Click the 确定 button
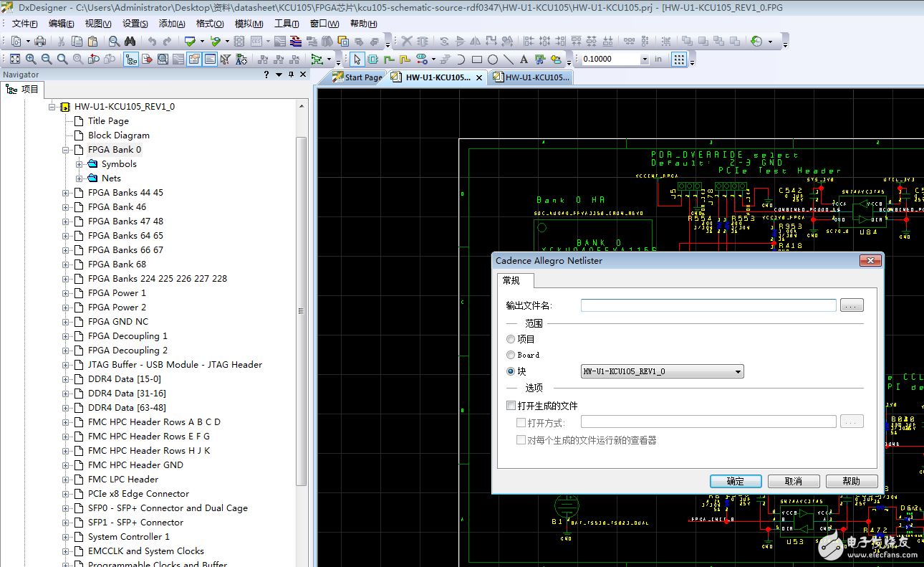The width and height of the screenshot is (924, 567). [736, 481]
